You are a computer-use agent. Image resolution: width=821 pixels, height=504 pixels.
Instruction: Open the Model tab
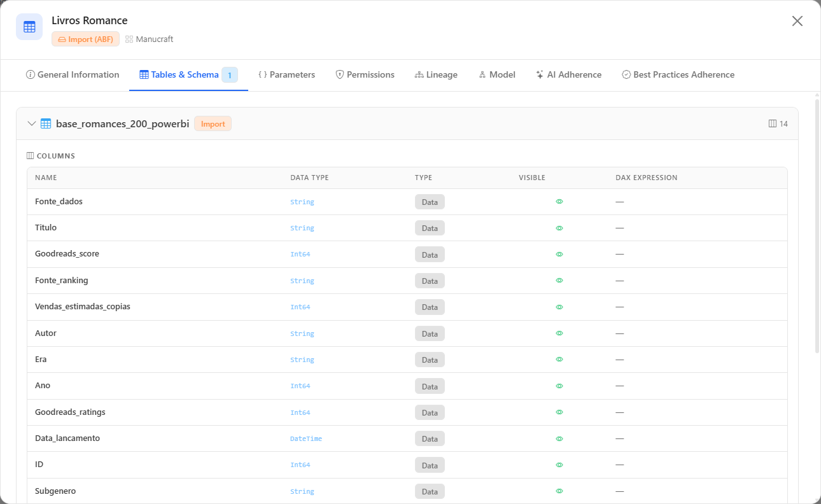tap(496, 74)
